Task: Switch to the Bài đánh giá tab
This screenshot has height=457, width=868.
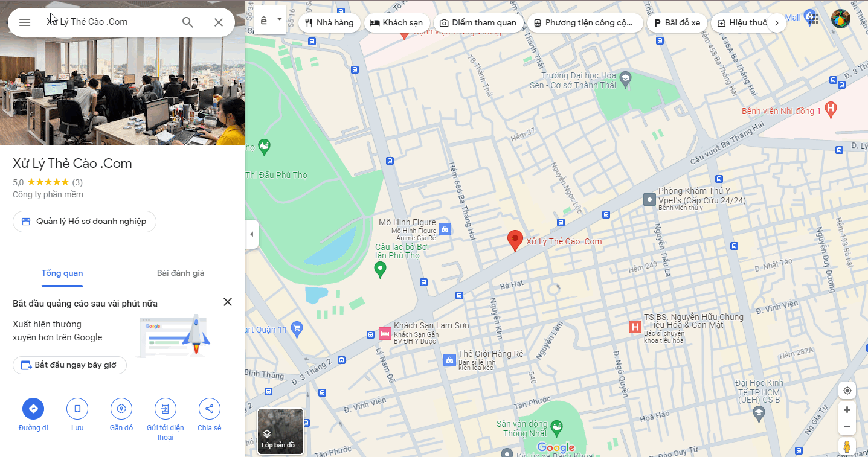Action: click(x=181, y=273)
